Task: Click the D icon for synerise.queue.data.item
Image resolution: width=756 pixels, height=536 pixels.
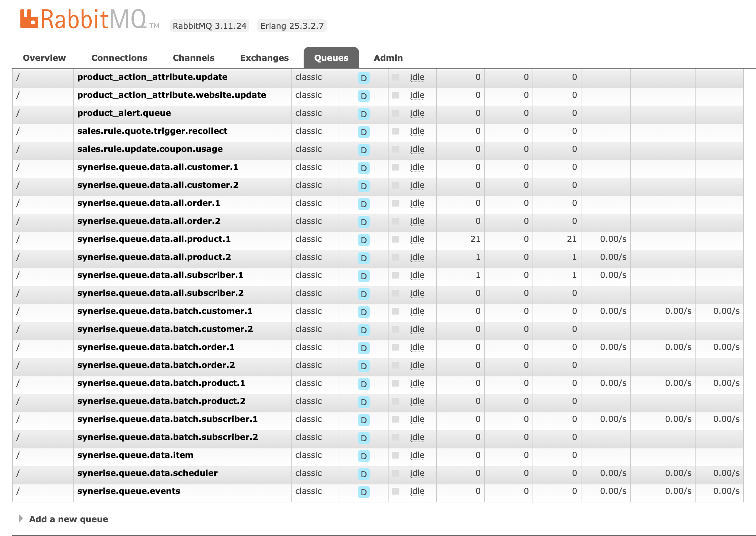Action: pos(363,456)
